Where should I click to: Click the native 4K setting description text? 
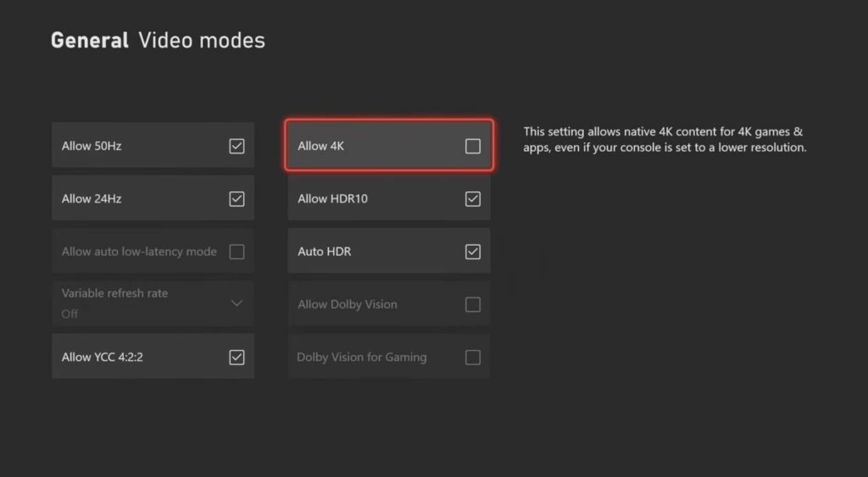(x=664, y=140)
